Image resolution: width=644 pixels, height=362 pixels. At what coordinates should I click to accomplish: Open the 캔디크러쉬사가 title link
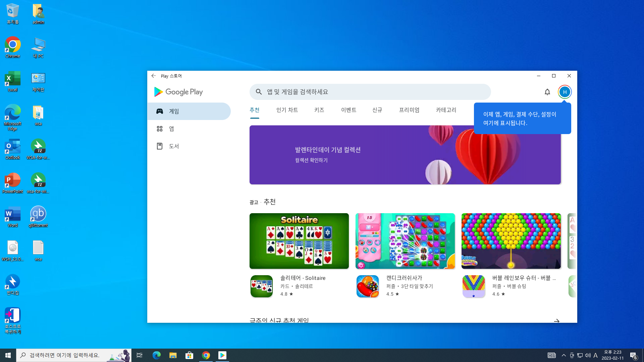tap(404, 278)
